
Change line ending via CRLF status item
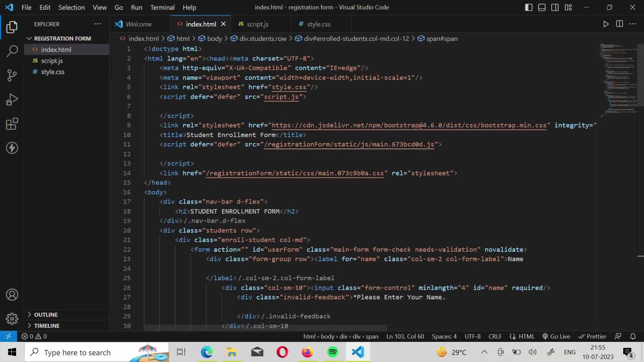coord(495,336)
